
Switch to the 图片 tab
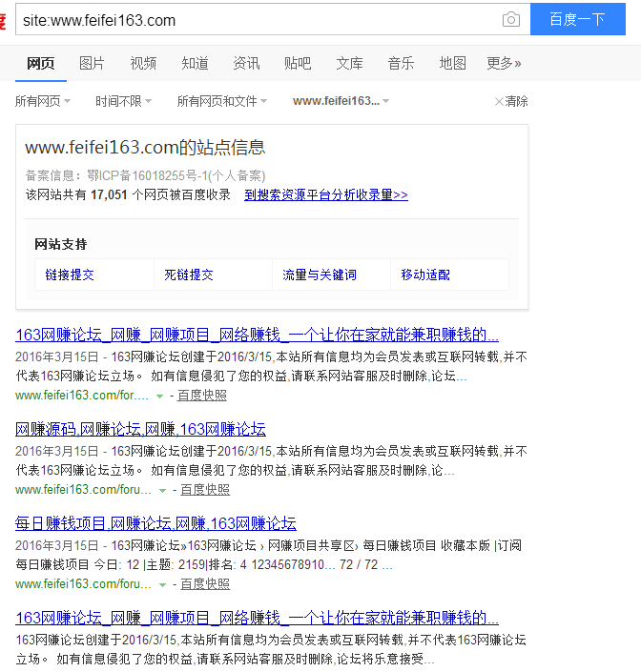92,64
